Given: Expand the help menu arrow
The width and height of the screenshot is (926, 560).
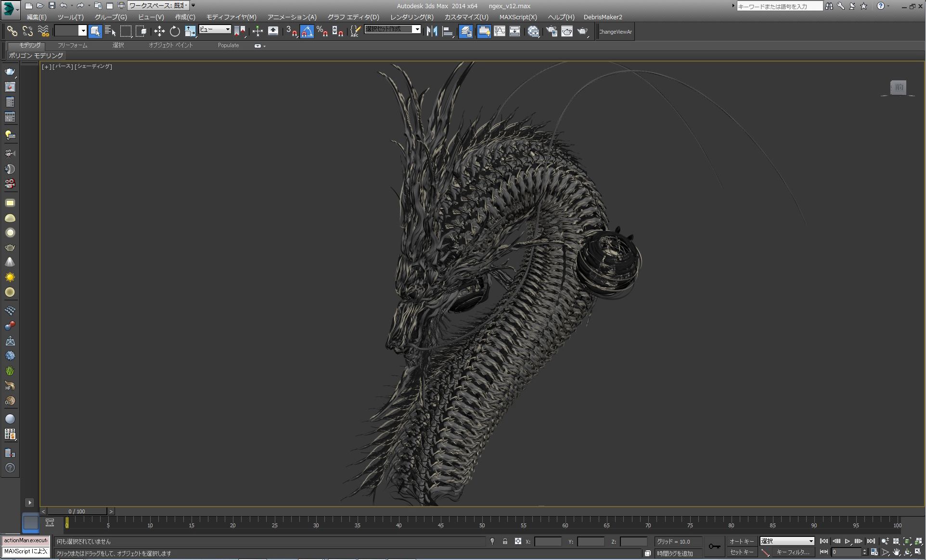Looking at the screenshot, I should pos(888,6).
